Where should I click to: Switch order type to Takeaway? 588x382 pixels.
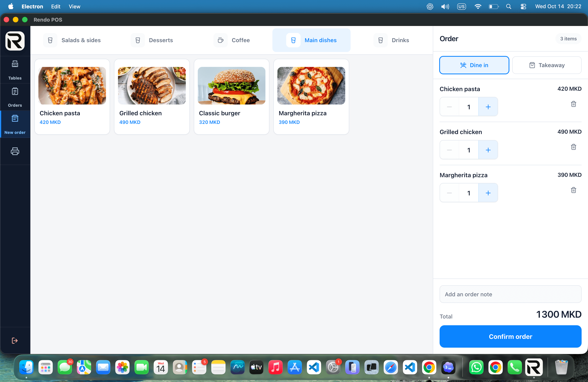coord(546,65)
